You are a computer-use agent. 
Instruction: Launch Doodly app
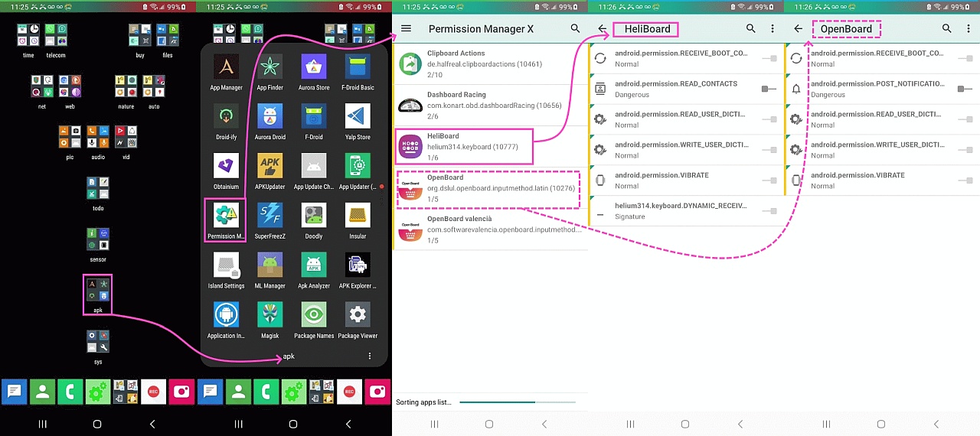pyautogui.click(x=314, y=216)
